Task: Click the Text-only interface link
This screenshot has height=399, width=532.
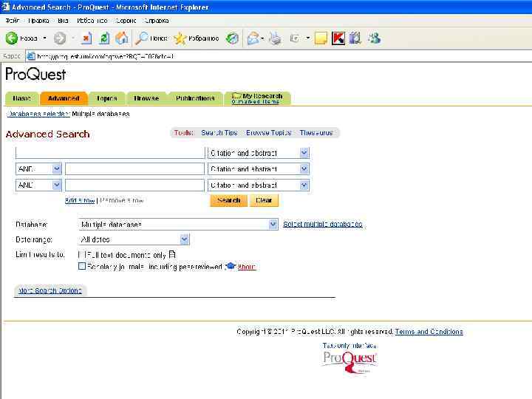Action: [x=349, y=345]
